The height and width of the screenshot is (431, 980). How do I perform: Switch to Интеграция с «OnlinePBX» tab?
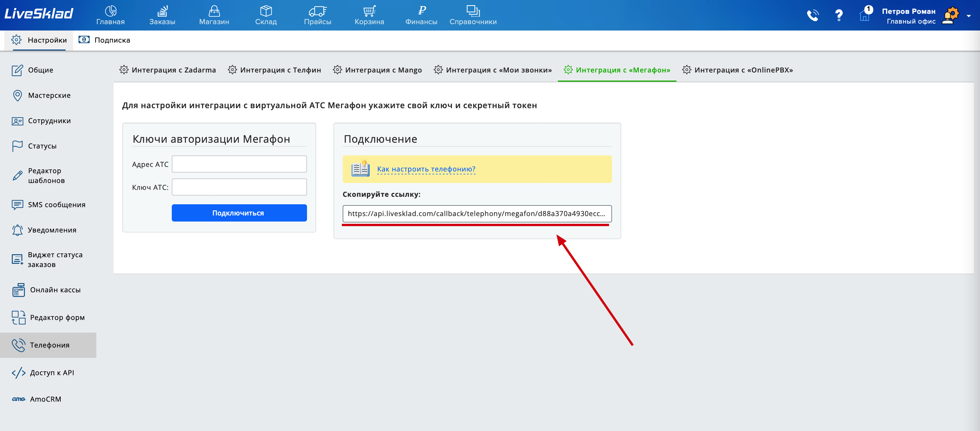click(737, 70)
